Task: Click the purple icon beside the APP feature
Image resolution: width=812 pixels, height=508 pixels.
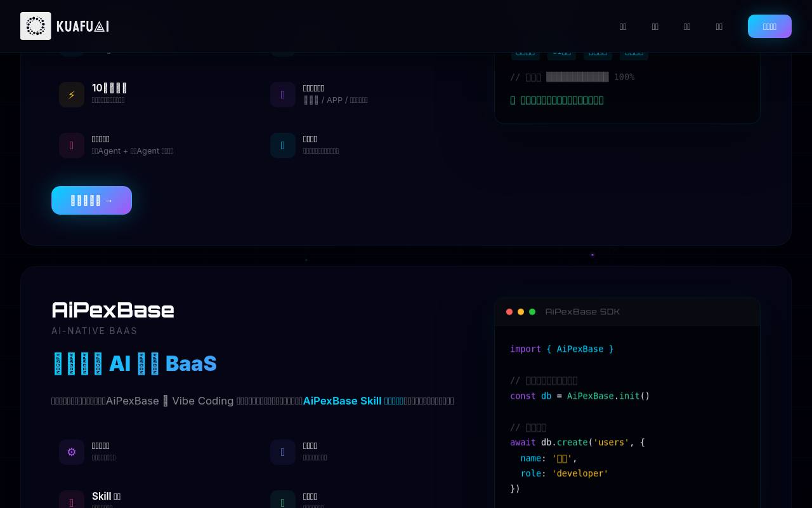Action: (x=283, y=95)
